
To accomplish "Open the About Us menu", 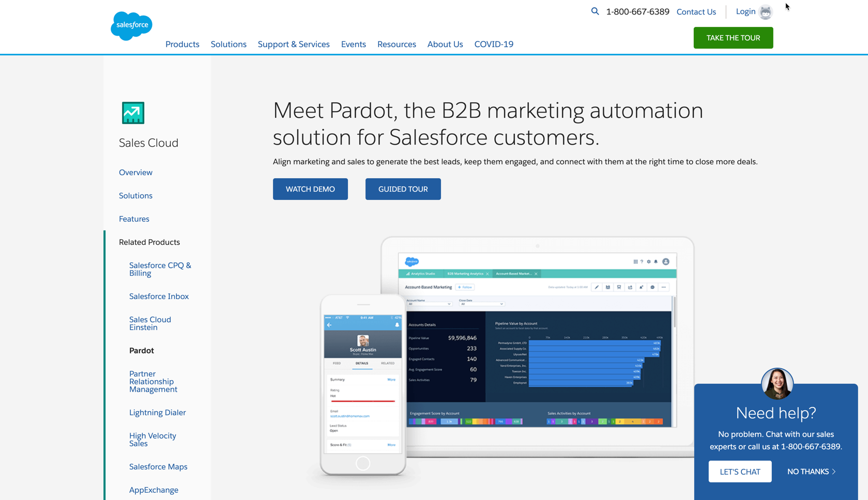I will 445,44.
